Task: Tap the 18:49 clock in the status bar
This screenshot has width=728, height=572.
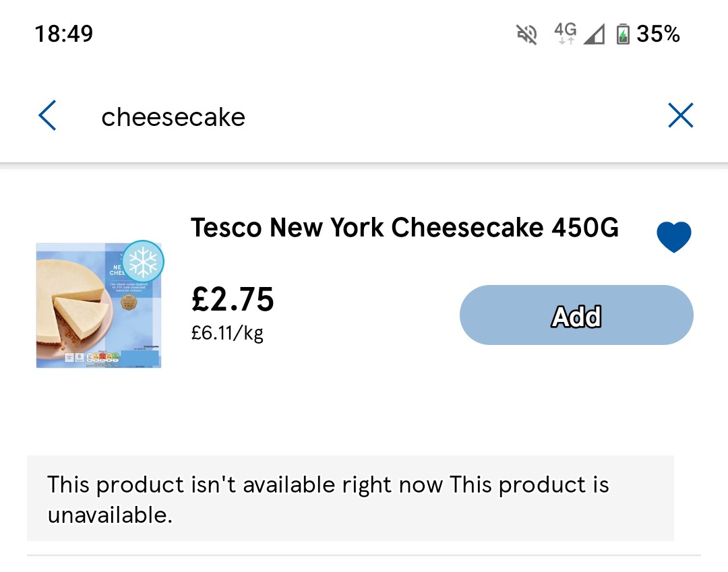Action: (x=63, y=34)
